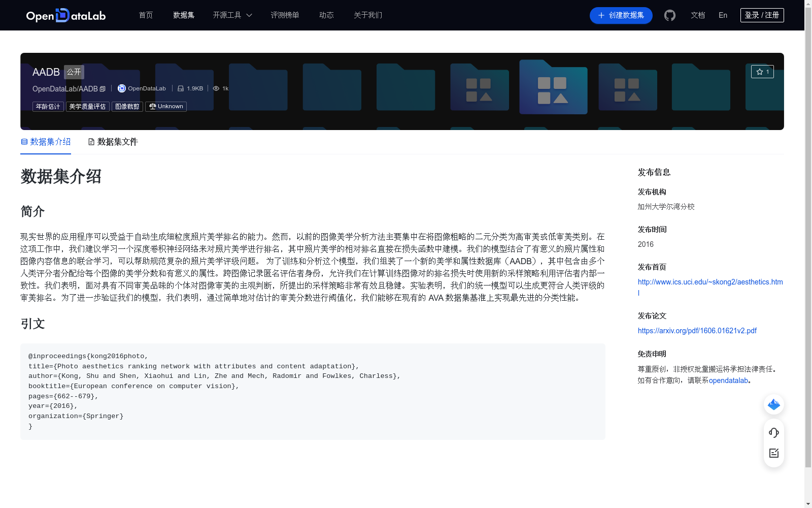Click the 创建数据集 button

(x=621, y=15)
